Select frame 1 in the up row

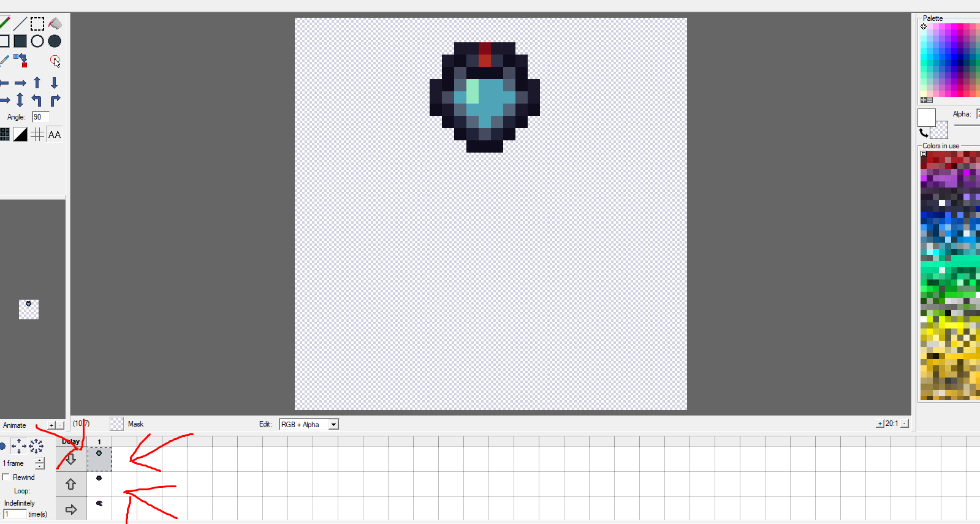pos(99,484)
